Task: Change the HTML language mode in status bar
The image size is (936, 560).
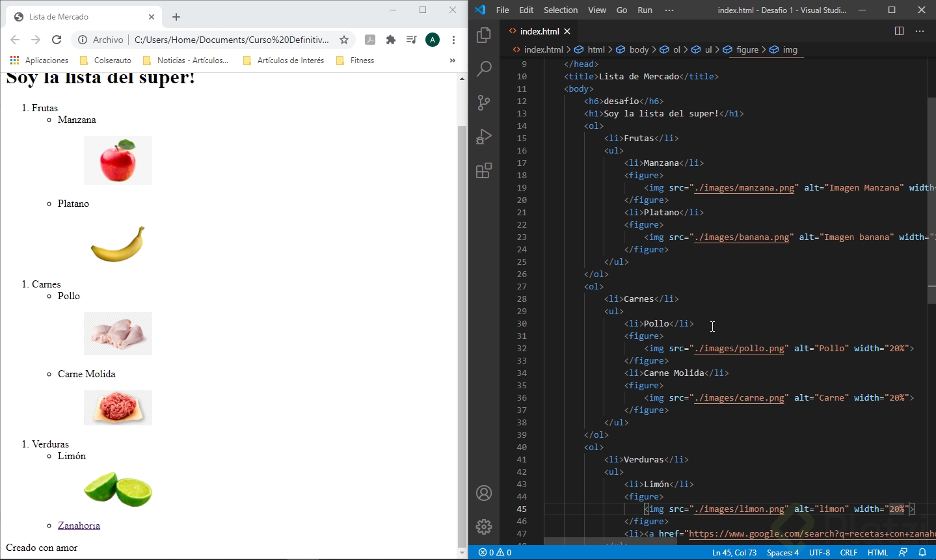Action: (x=877, y=552)
